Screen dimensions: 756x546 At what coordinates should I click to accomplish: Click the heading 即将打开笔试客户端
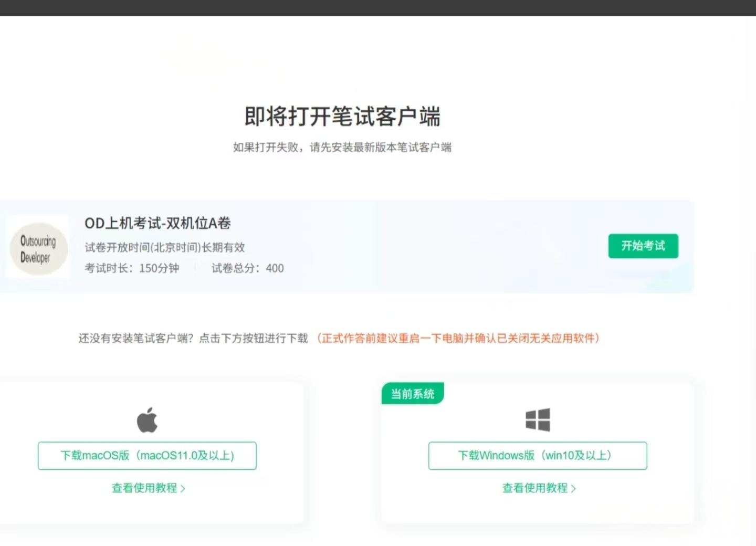pyautogui.click(x=342, y=117)
